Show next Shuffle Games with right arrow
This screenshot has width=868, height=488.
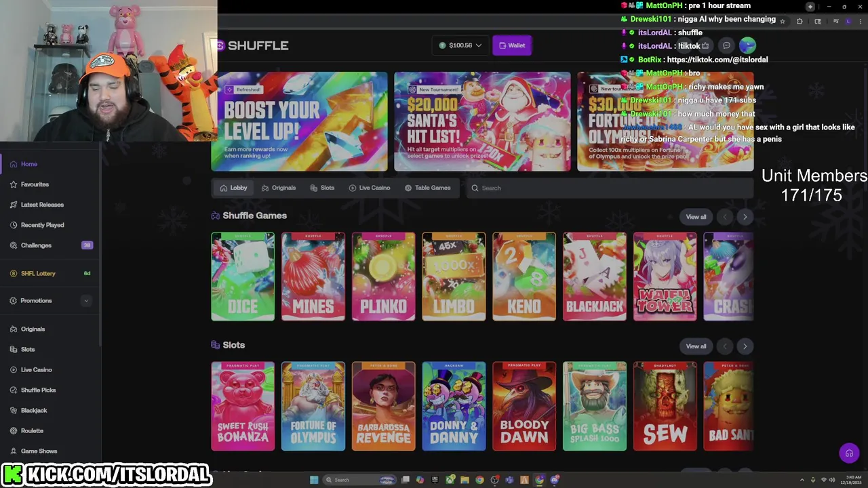[745, 217]
